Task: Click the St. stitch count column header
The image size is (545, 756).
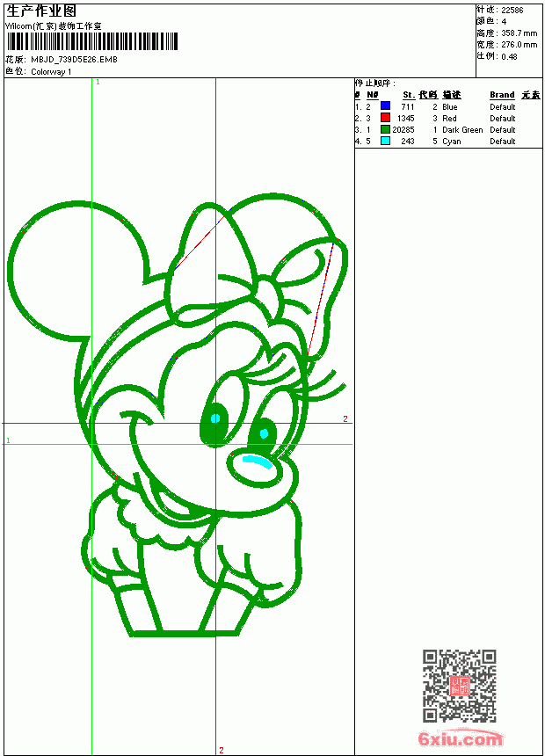Action: (409, 95)
